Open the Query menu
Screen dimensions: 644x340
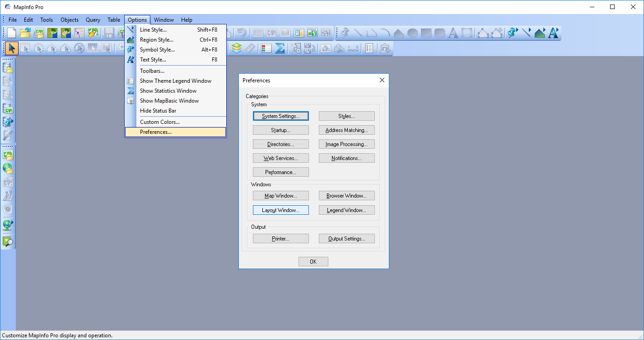click(x=93, y=20)
